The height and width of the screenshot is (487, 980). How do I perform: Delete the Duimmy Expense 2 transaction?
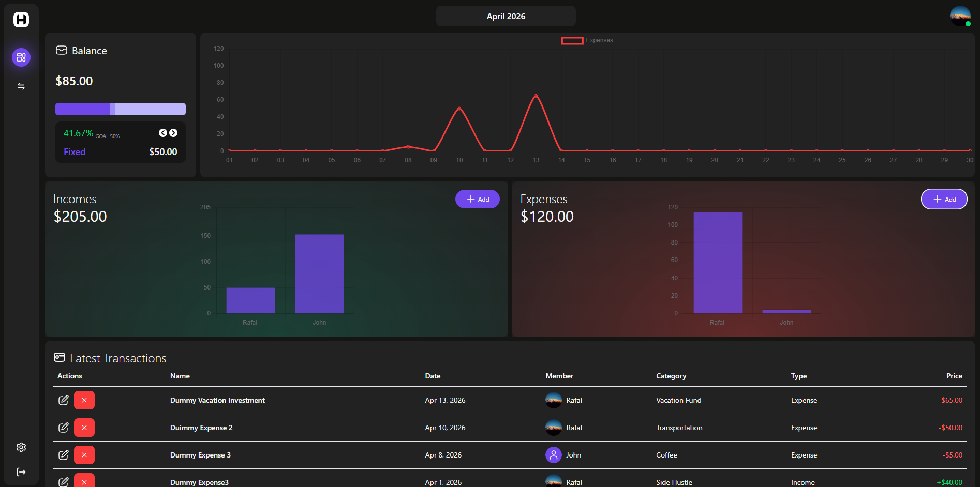(x=84, y=428)
